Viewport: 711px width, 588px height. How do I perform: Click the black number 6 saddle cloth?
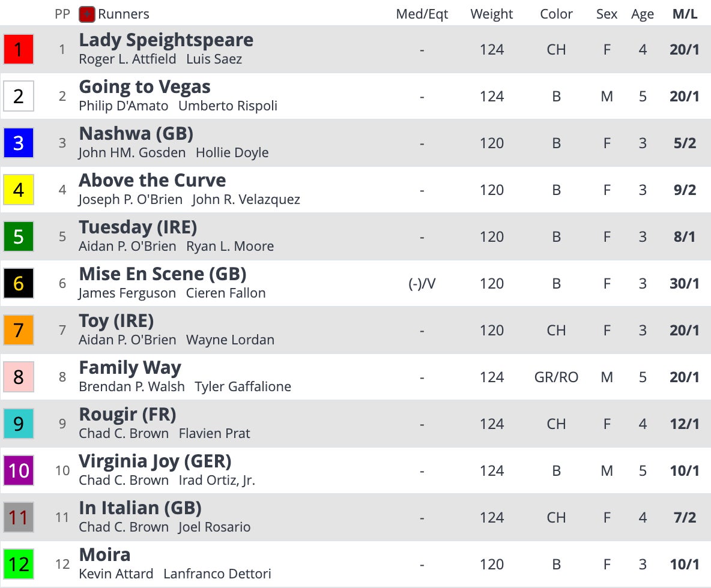(19, 284)
